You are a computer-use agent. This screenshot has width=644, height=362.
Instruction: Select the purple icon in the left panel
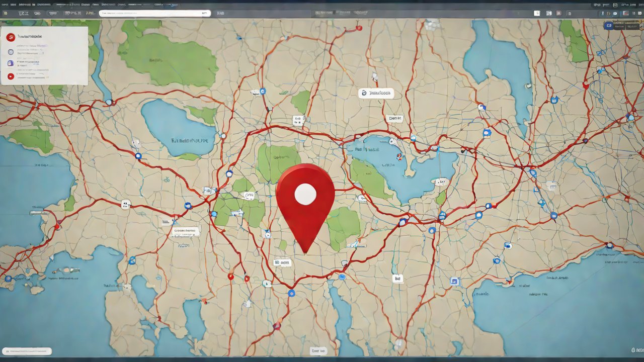coord(11,63)
